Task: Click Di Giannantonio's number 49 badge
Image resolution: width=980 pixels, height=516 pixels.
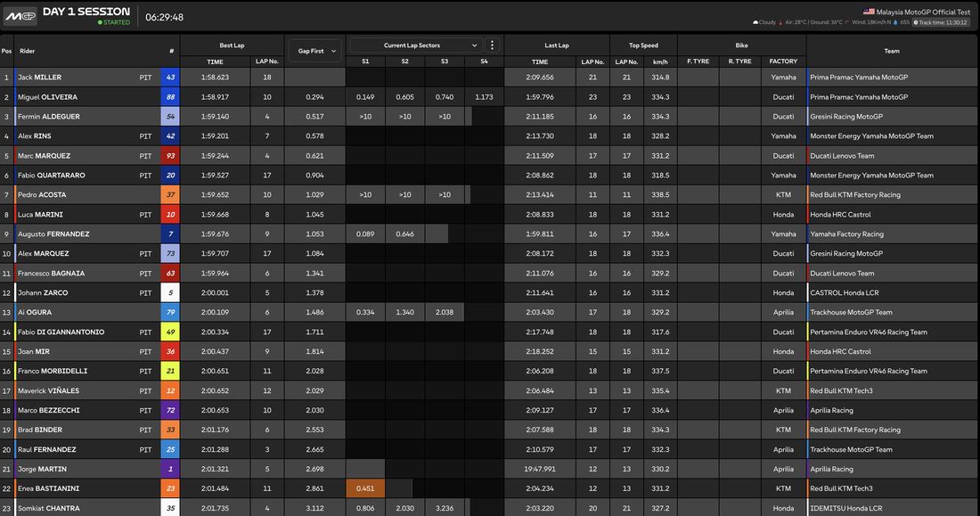Action: (x=170, y=332)
